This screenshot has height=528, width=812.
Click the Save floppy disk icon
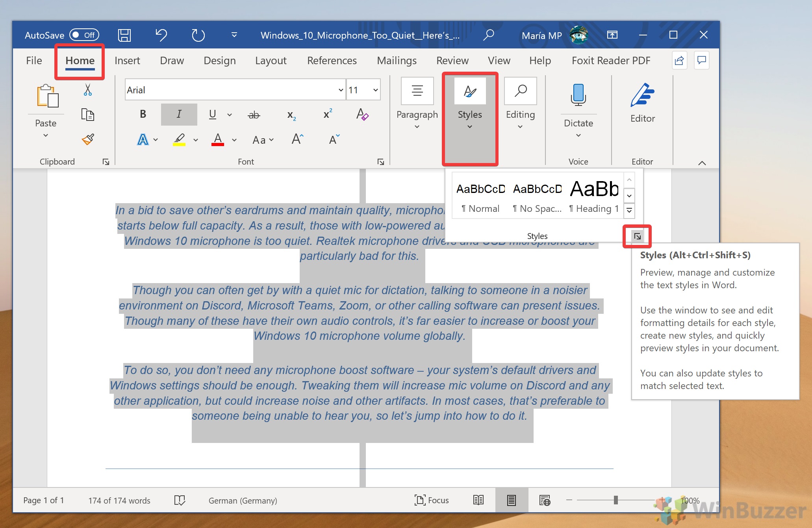point(124,35)
